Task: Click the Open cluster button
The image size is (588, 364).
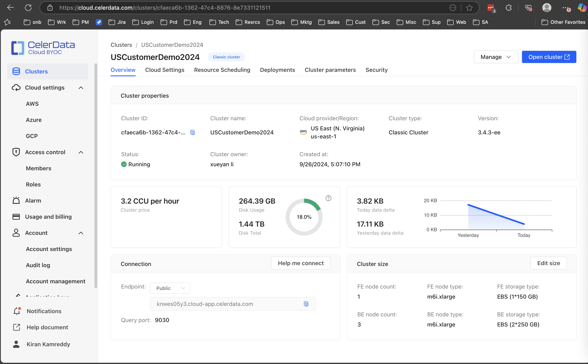Action: pos(549,57)
